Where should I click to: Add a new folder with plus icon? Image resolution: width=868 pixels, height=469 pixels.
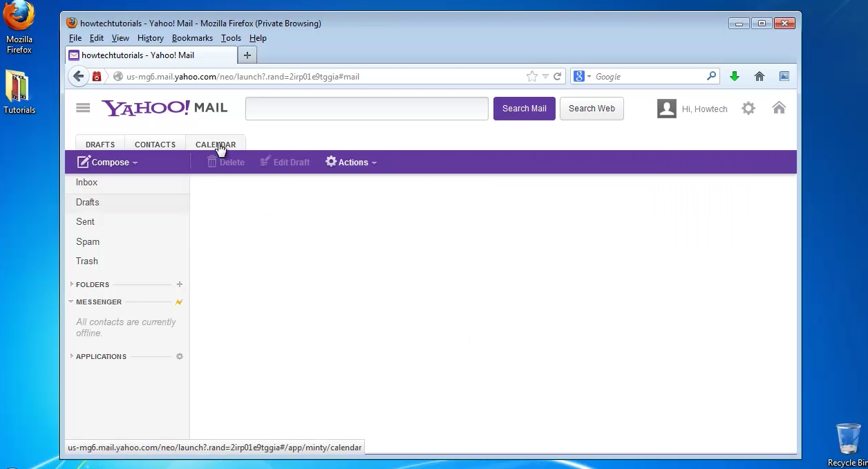[180, 284]
